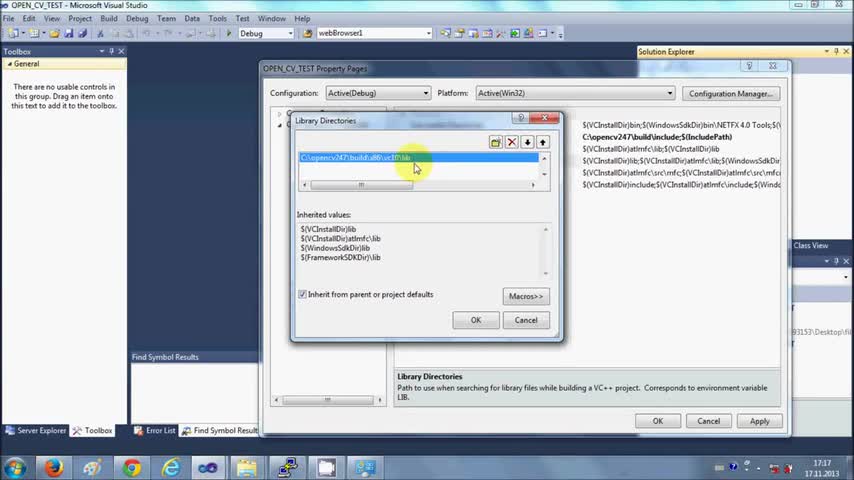Click the directory list horizontal scrollbar thumb
Viewport: 854px width, 480px height.
(361, 185)
